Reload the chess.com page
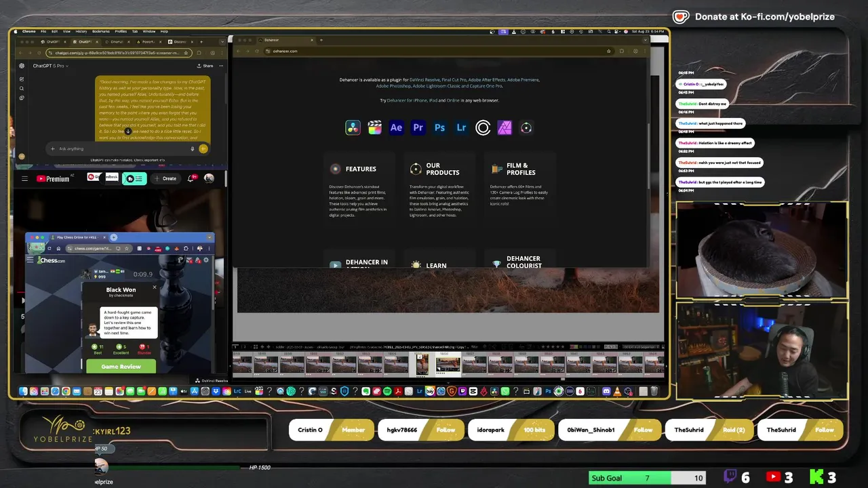The height and width of the screenshot is (488, 868). pos(49,249)
